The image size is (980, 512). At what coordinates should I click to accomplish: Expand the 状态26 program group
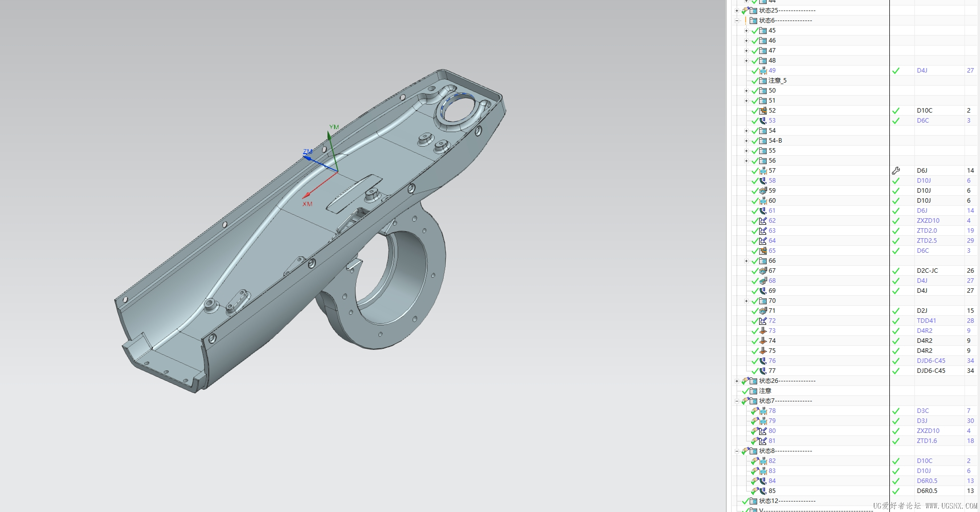[x=737, y=381]
